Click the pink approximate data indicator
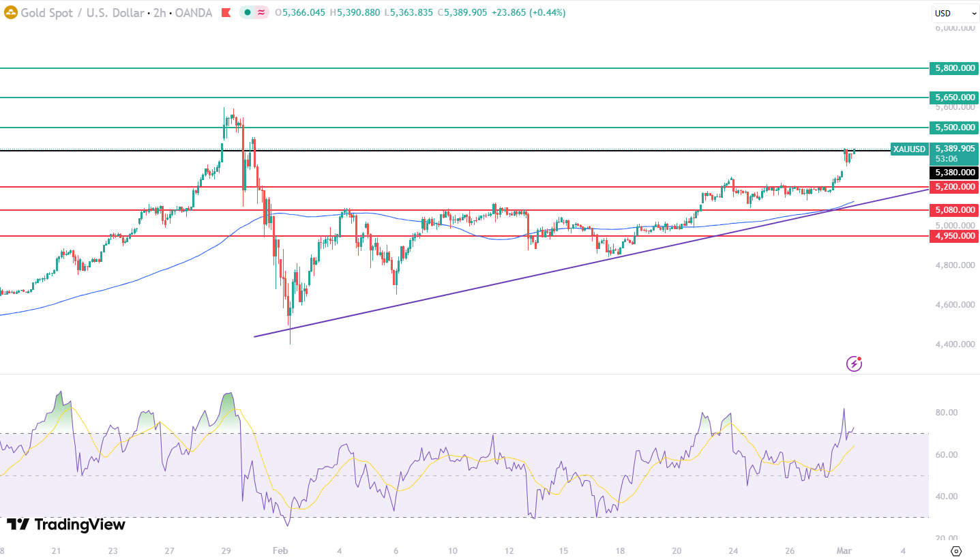980x560 pixels. point(261,12)
